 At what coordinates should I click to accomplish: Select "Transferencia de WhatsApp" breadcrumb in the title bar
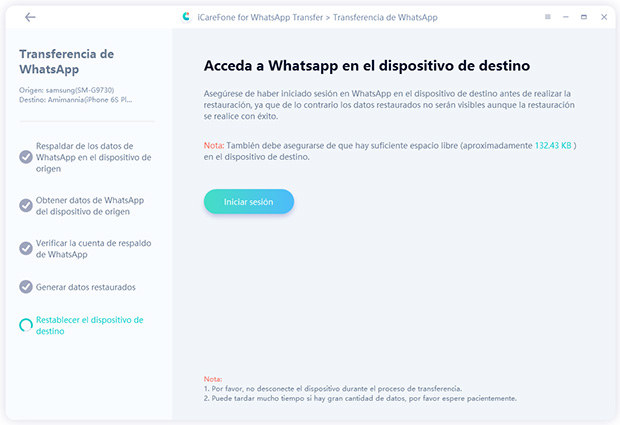[x=386, y=17]
